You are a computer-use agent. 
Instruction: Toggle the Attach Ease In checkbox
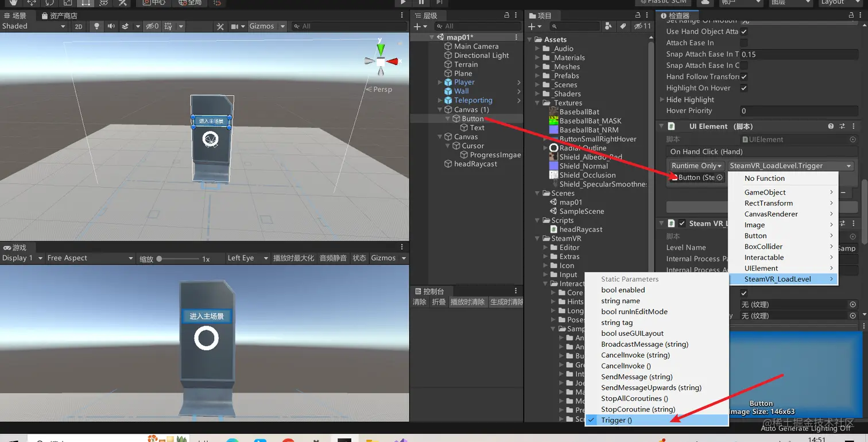[x=744, y=43]
